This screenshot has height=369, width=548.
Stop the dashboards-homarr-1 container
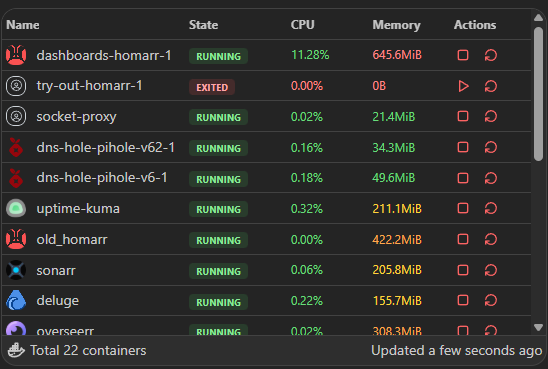click(x=463, y=55)
